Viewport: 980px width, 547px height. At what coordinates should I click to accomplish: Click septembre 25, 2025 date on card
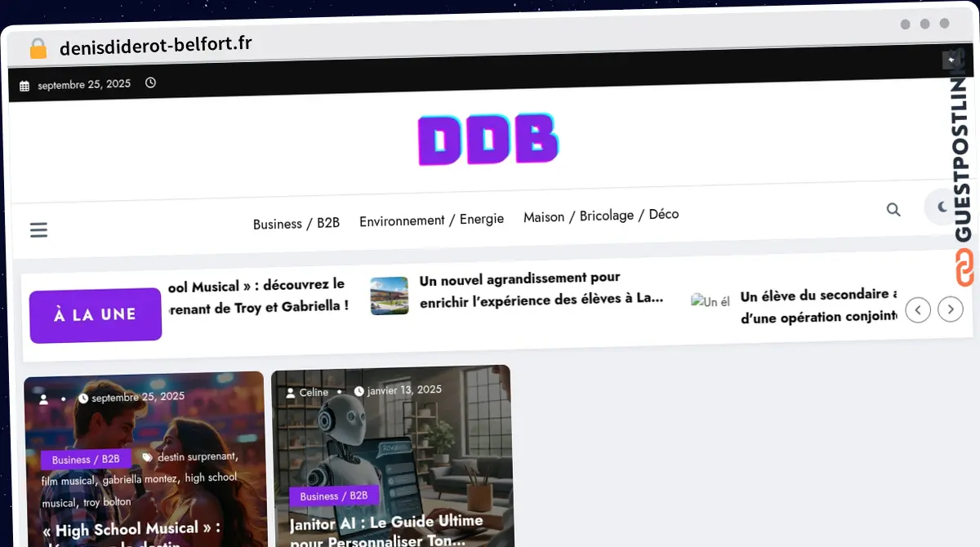coord(138,398)
